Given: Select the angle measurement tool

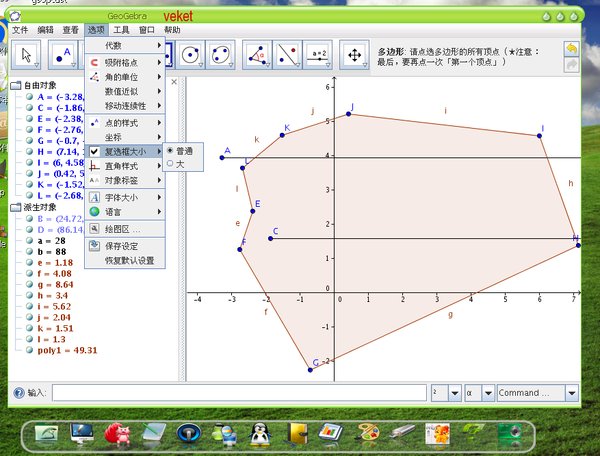Looking at the screenshot, I should pyautogui.click(x=258, y=53).
